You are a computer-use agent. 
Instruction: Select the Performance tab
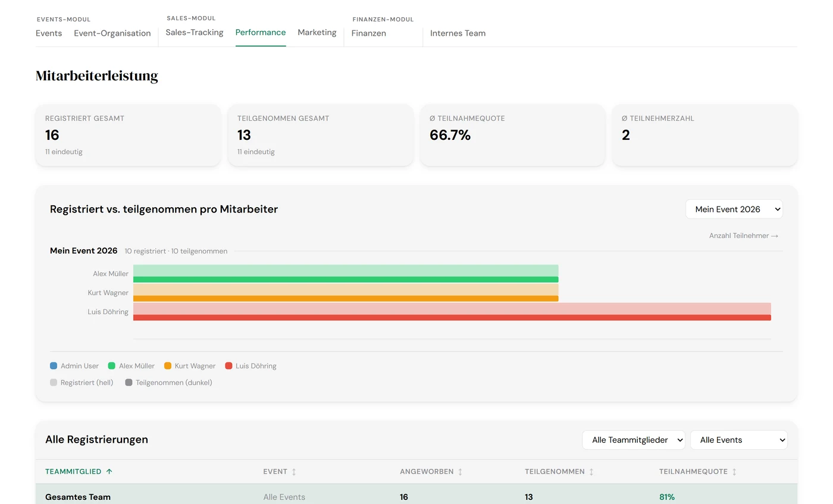pyautogui.click(x=261, y=33)
